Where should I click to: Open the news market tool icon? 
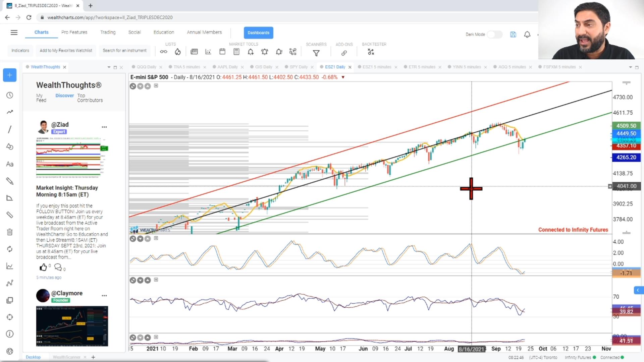click(194, 52)
